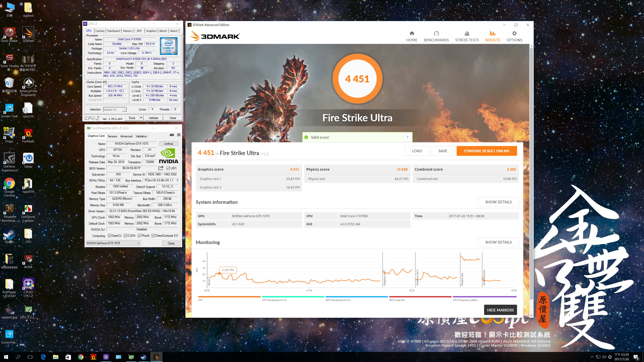Open Heaven Benchmark desktop icon
The width and height of the screenshot is (644, 362).
9,213
